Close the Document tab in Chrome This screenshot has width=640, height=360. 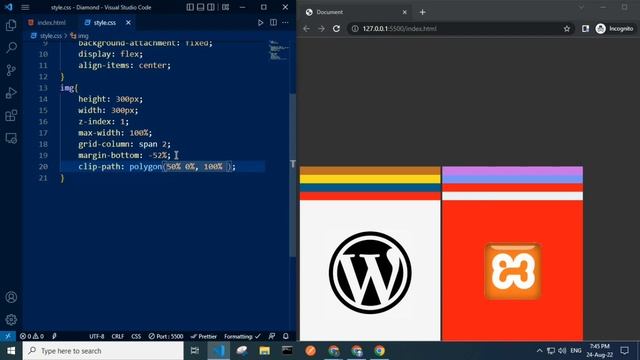404,12
